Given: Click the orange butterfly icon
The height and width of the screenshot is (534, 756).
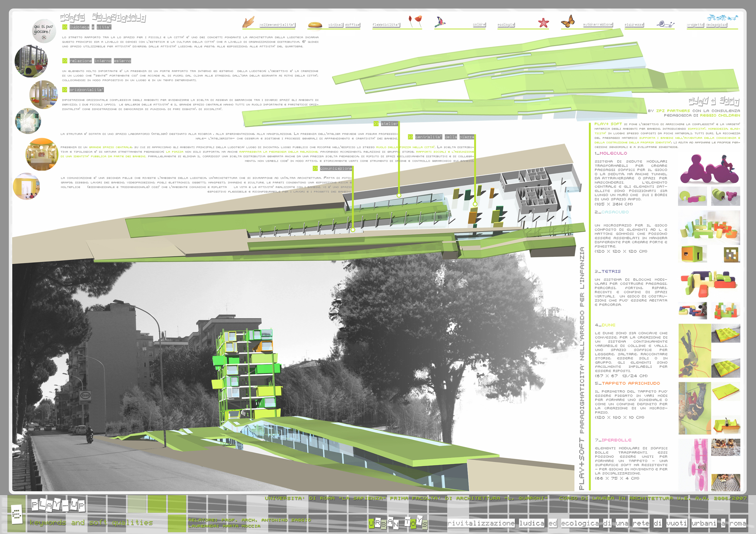Looking at the screenshot, I should 568,21.
